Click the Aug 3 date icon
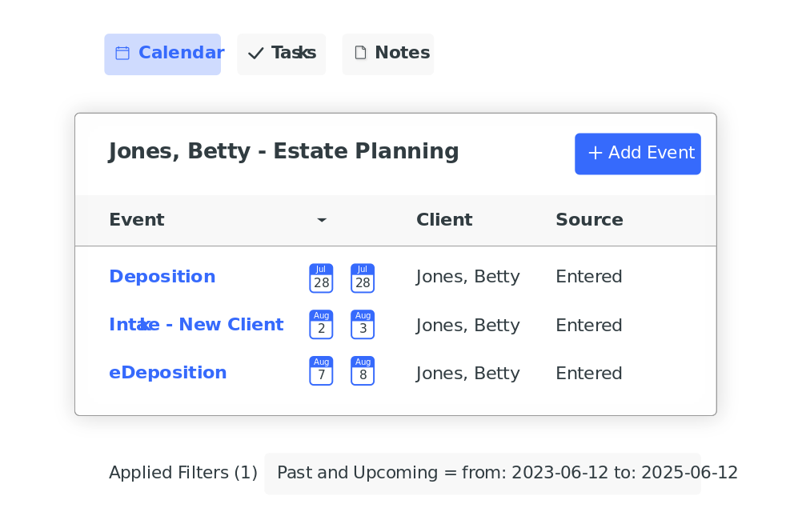Image resolution: width=786 pixels, height=532 pixels. [363, 325]
